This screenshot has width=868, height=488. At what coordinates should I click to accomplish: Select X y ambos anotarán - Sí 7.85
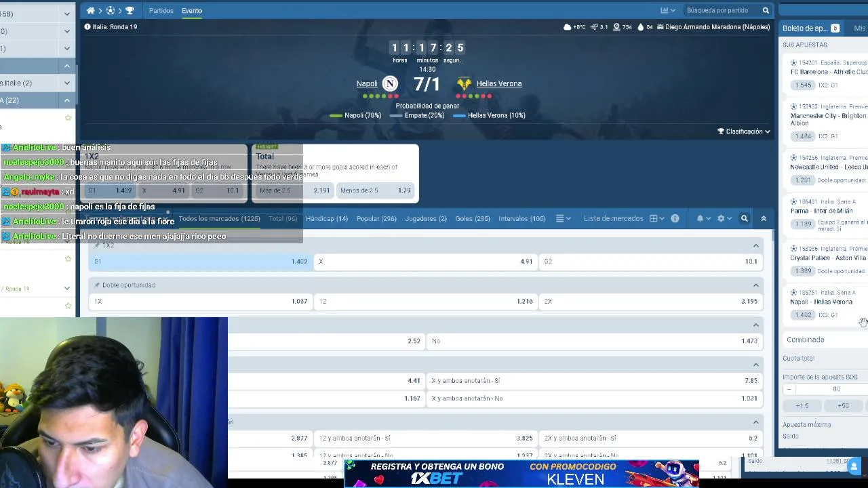click(595, 381)
